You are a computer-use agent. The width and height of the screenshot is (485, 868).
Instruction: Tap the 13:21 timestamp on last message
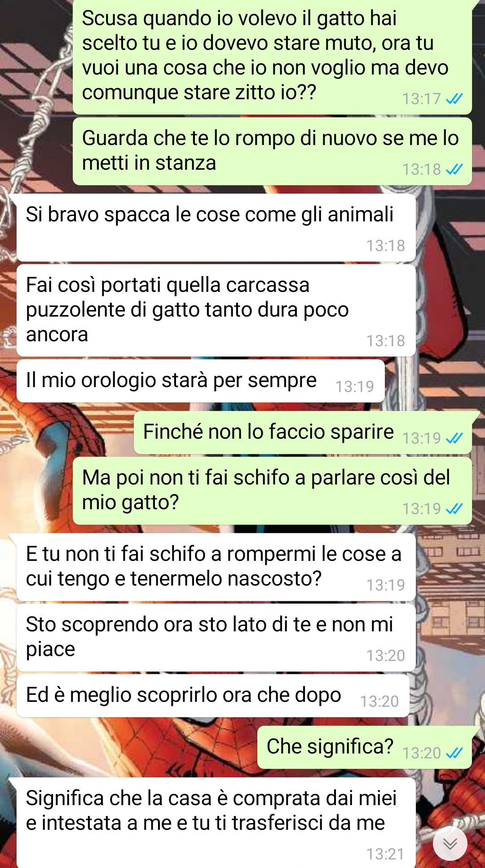coord(385,854)
